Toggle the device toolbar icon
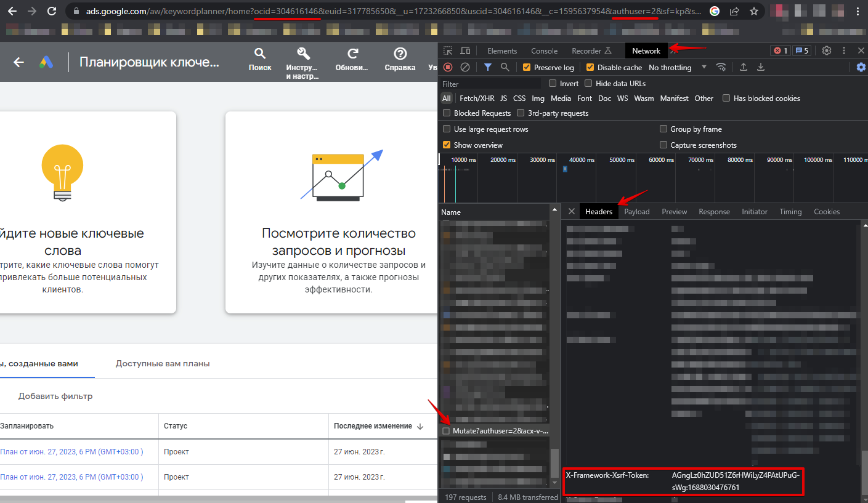The width and height of the screenshot is (868, 503). pos(465,51)
